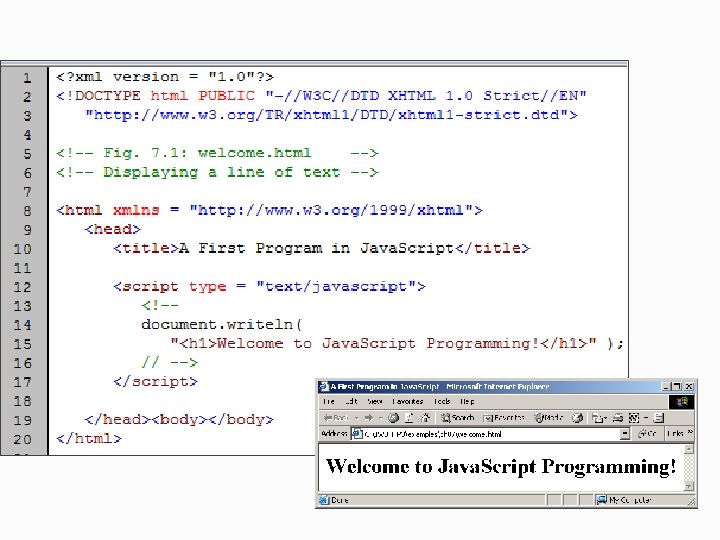This screenshot has width=720, height=540.
Task: Click the Windows flag throbber logo
Action: pos(681,402)
